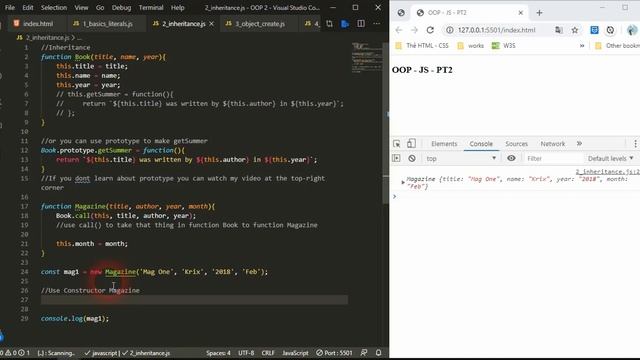The image size is (640, 360).
Task: Click the code minimap preview
Action: (x=367, y=57)
